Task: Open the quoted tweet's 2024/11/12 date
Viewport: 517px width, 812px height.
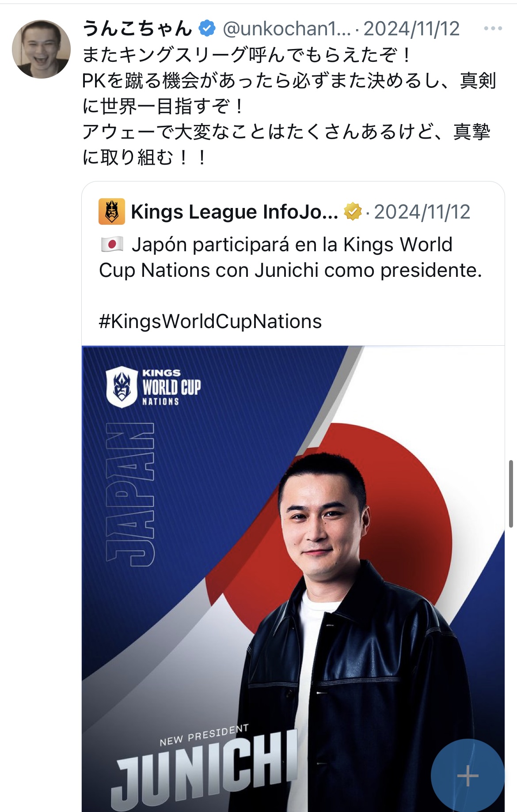Action: (x=422, y=212)
